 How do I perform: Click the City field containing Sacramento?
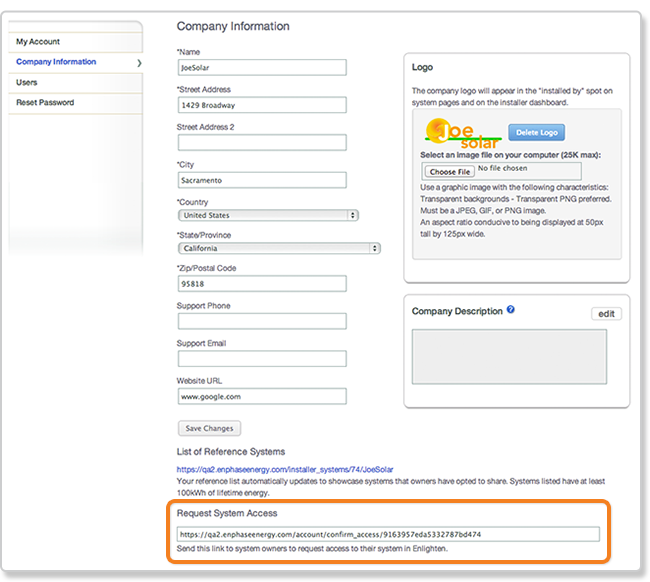[262, 180]
